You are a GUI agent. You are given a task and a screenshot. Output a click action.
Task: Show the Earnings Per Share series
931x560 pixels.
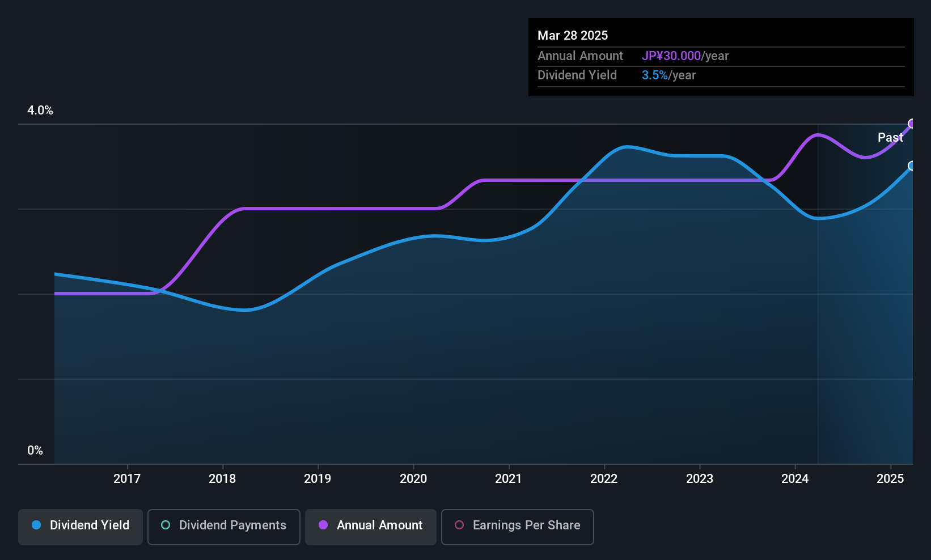(x=517, y=527)
